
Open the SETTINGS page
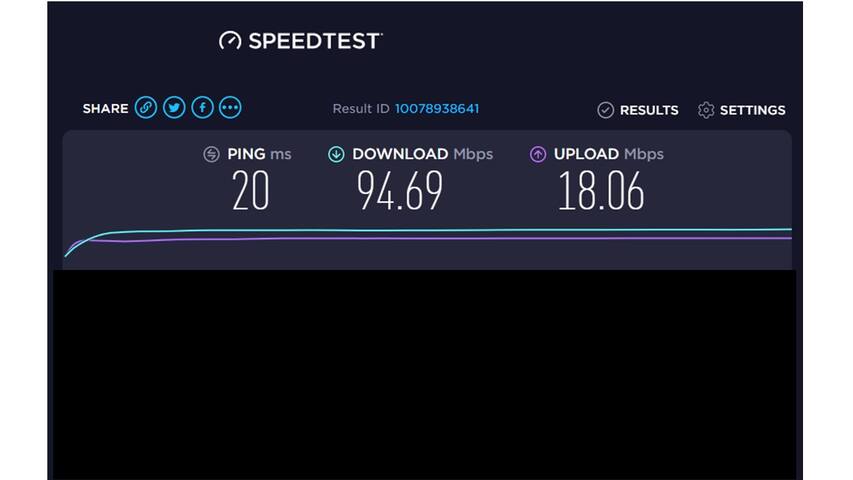(x=752, y=110)
